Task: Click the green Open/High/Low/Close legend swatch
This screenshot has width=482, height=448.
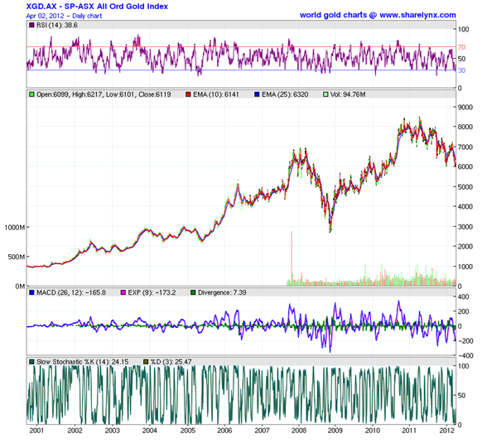Action: [x=31, y=94]
